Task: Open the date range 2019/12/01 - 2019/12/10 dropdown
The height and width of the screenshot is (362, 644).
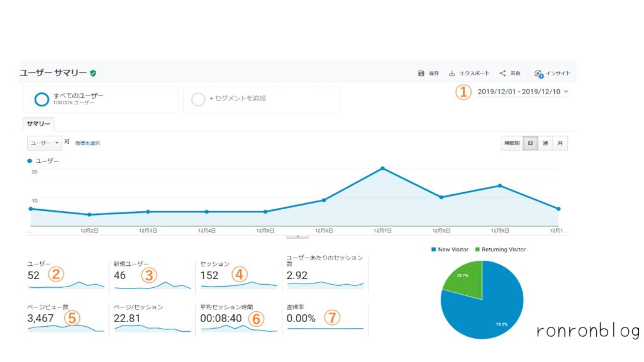Action: pos(523,92)
